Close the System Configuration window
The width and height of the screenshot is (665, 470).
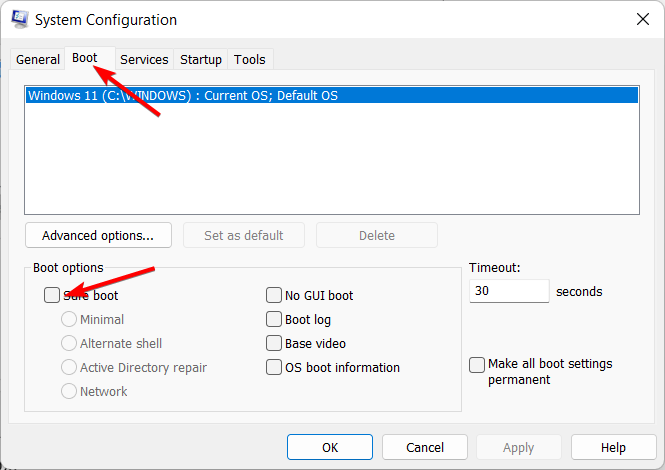click(x=643, y=19)
